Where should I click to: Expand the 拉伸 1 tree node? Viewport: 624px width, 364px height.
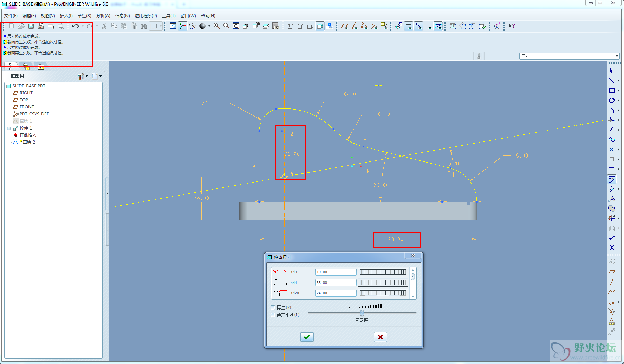click(x=9, y=128)
